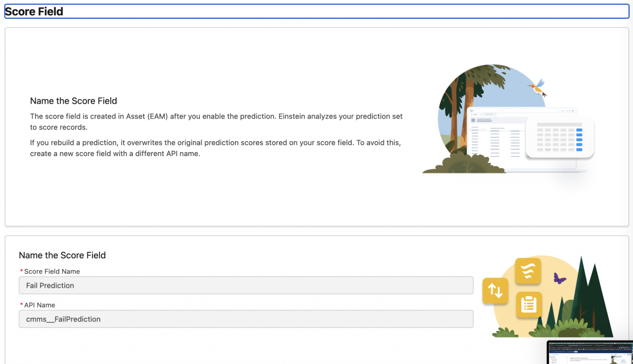Click the yellow clipboard list icon
The image size is (633, 364).
[x=529, y=304]
